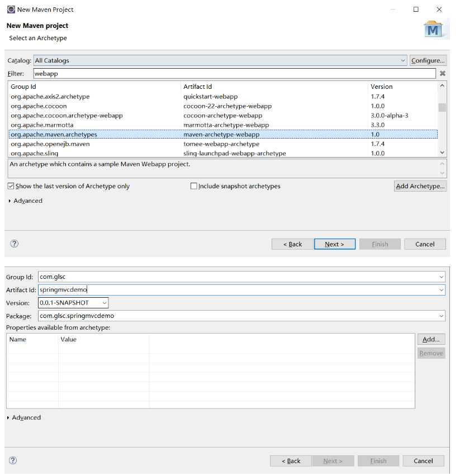Select the sling-launchpad-webapp-archetype row

(x=223, y=153)
